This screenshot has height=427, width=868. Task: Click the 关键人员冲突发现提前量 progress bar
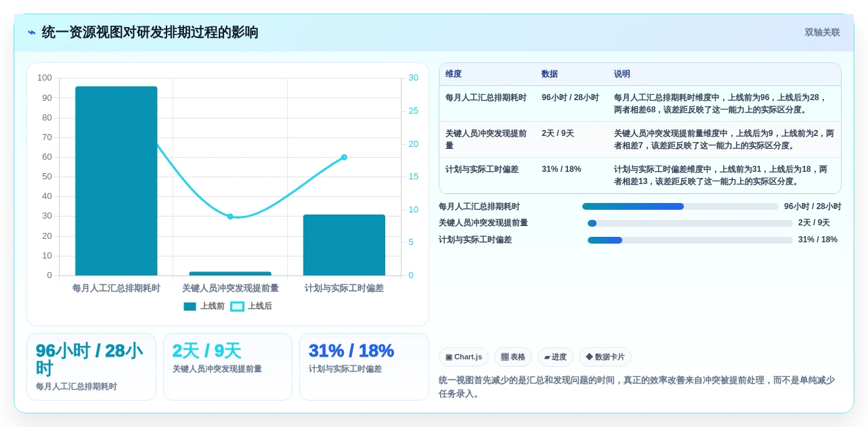[x=690, y=223]
